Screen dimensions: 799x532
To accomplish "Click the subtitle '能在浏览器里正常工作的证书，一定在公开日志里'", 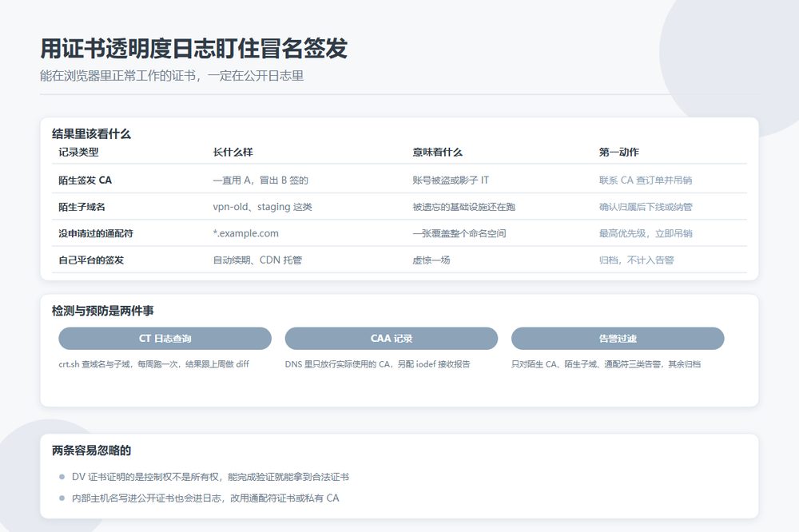I will (x=172, y=76).
